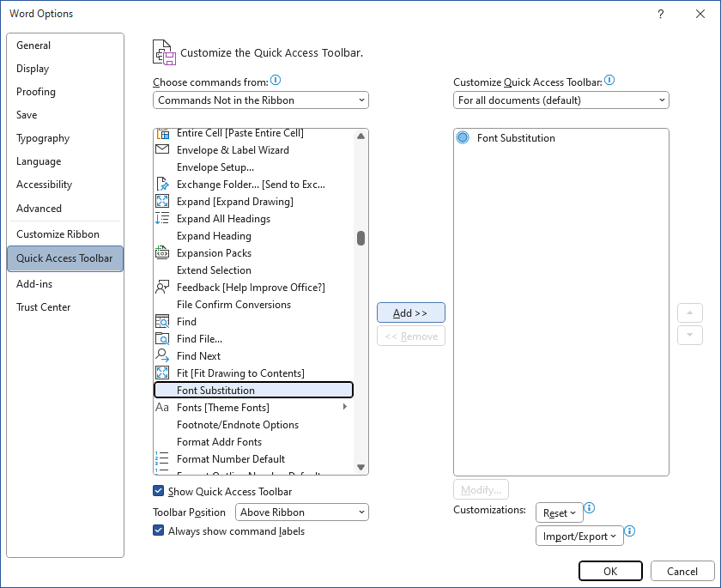721x588 pixels.
Task: Select the Envelope & Label Wizard icon
Action: (x=161, y=149)
